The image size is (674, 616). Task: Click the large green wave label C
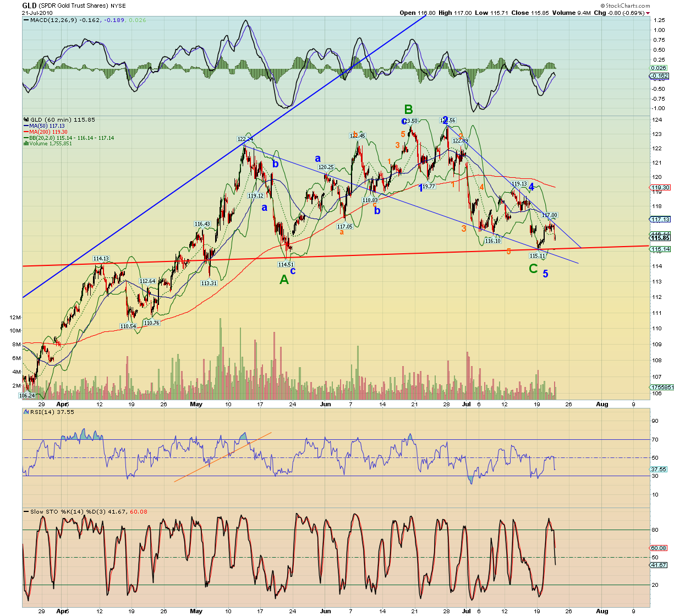pyautogui.click(x=533, y=269)
